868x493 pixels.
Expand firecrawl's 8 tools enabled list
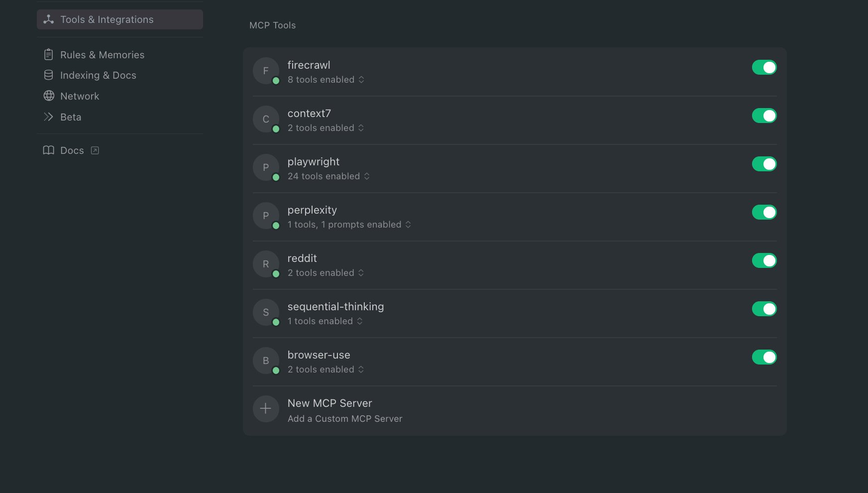(326, 80)
